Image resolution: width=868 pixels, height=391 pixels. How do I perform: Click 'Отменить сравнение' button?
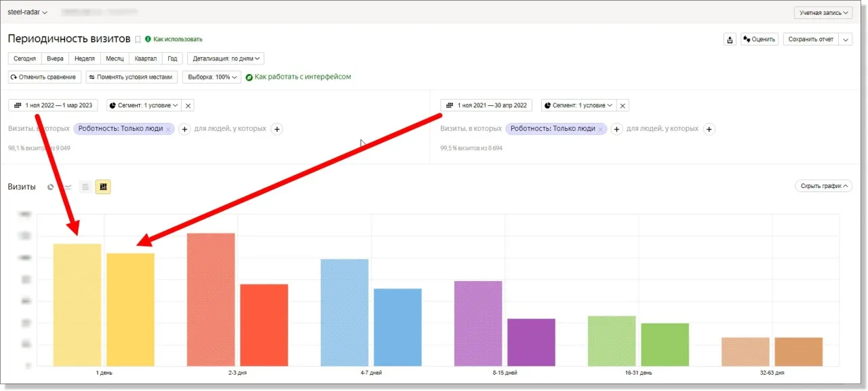(x=45, y=77)
